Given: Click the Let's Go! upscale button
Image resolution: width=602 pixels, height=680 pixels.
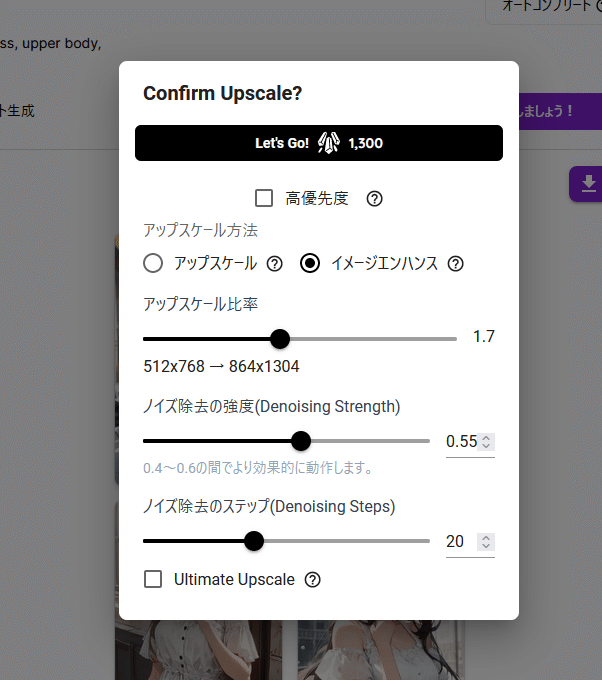Looking at the screenshot, I should (318, 143).
